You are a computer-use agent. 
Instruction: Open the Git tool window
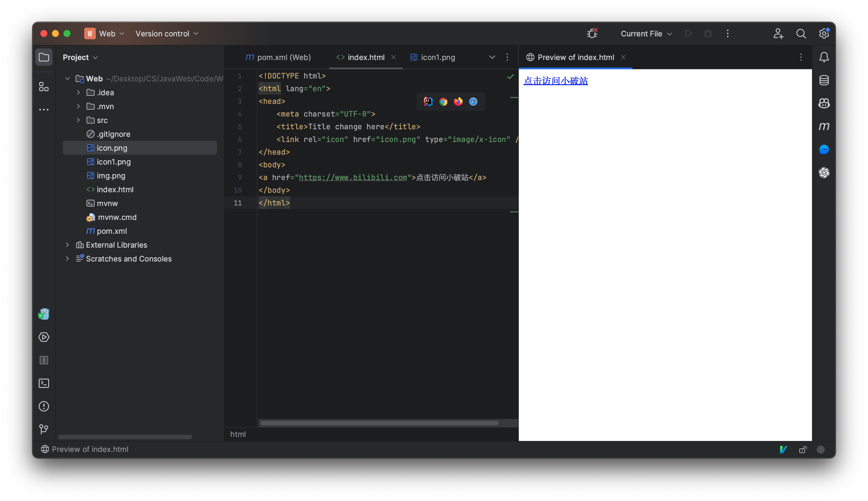[x=44, y=429]
